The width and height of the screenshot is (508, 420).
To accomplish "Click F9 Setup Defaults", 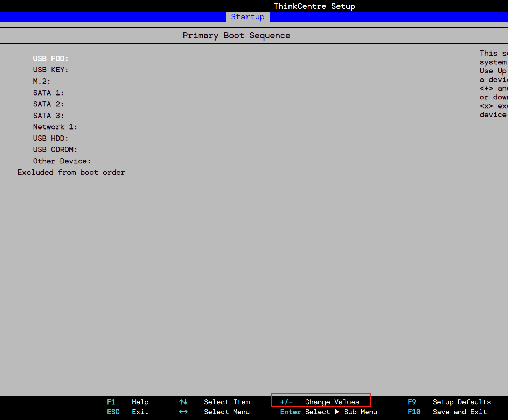I will tap(449, 402).
